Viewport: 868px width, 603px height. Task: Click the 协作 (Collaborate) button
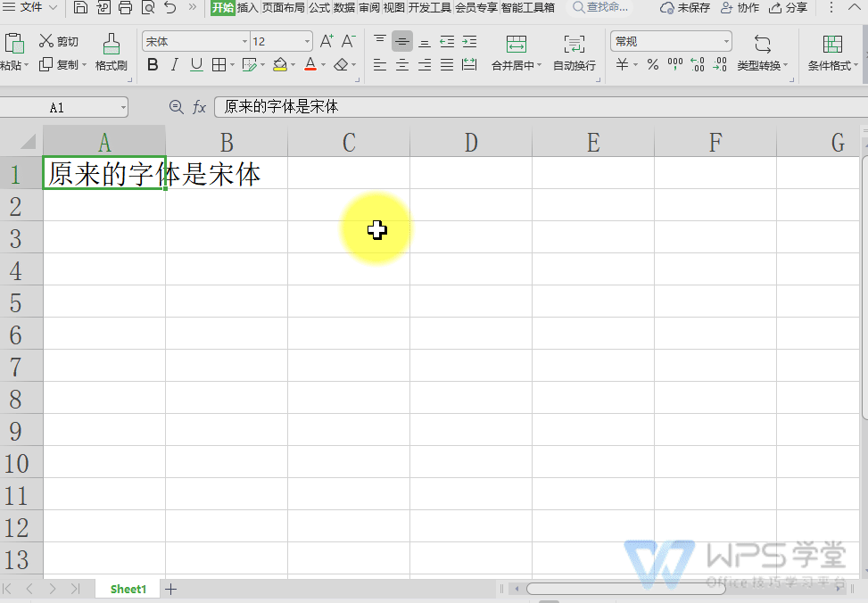tap(740, 8)
